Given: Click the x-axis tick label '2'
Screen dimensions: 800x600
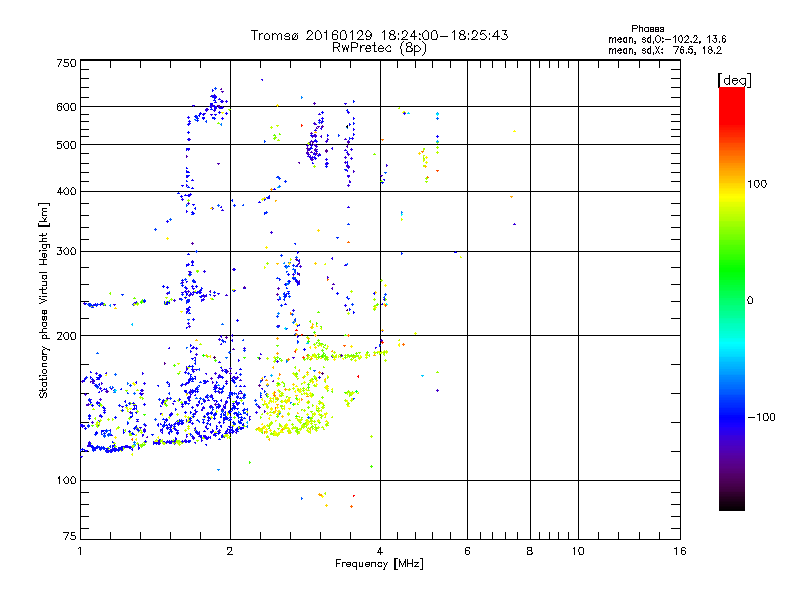Looking at the screenshot, I should (230, 551).
